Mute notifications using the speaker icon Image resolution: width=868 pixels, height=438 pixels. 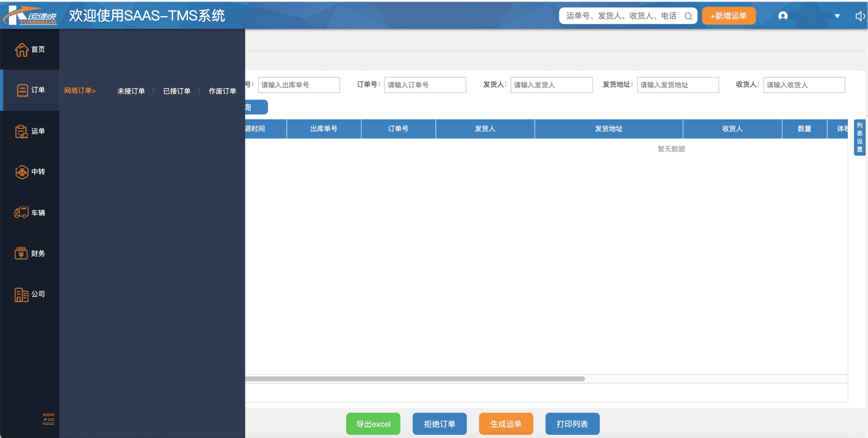click(860, 16)
